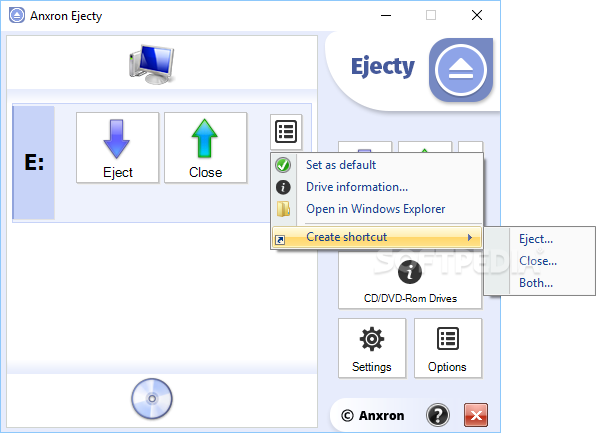The height and width of the screenshot is (433, 596).
Task: Click the shortcut arrow icon beside Create shortcut
Action: click(280, 240)
